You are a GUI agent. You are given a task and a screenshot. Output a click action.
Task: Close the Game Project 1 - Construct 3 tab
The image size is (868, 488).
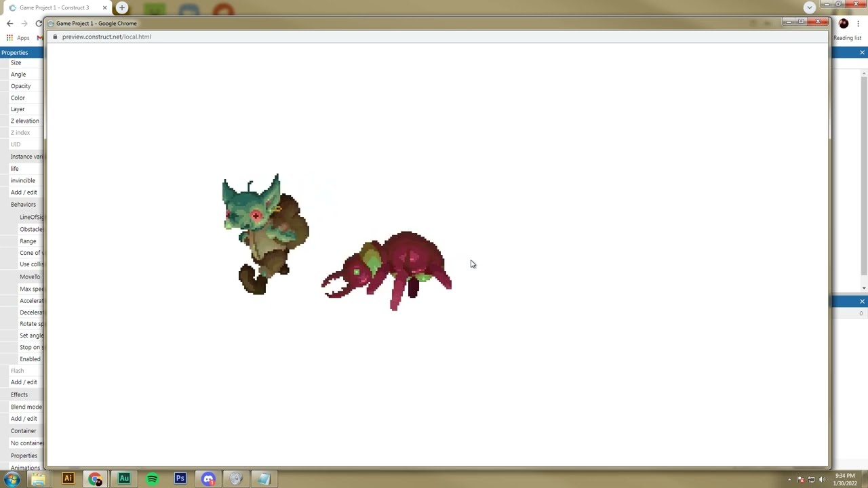click(104, 7)
